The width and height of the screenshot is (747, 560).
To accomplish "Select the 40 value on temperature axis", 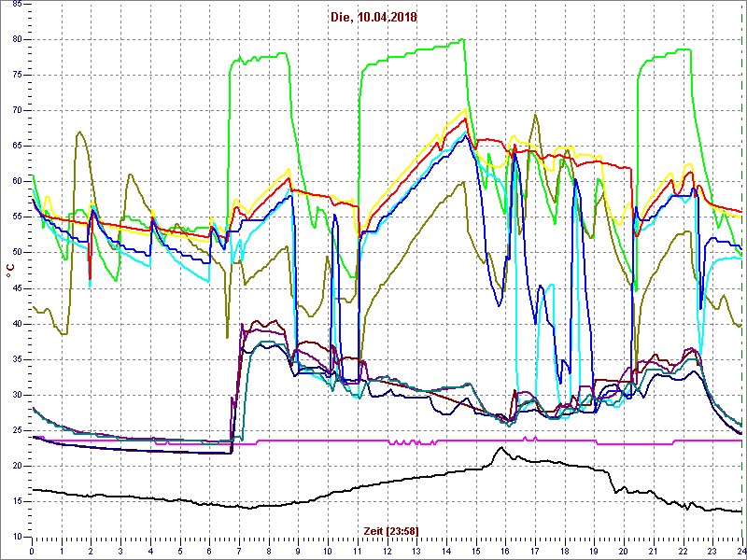I will (x=16, y=324).
